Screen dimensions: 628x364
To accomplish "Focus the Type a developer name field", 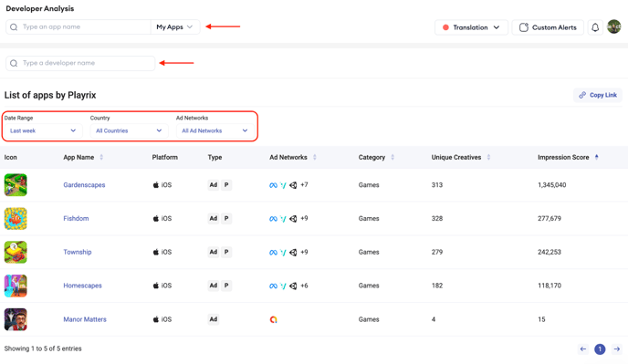I will (80, 63).
